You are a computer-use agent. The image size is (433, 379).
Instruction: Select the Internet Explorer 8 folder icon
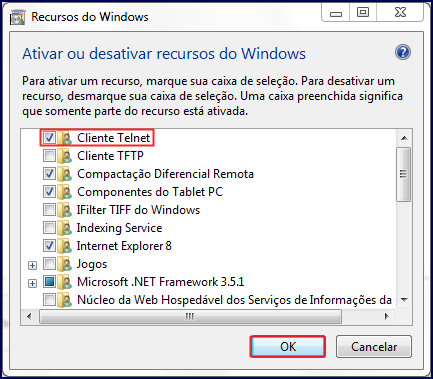coord(64,246)
